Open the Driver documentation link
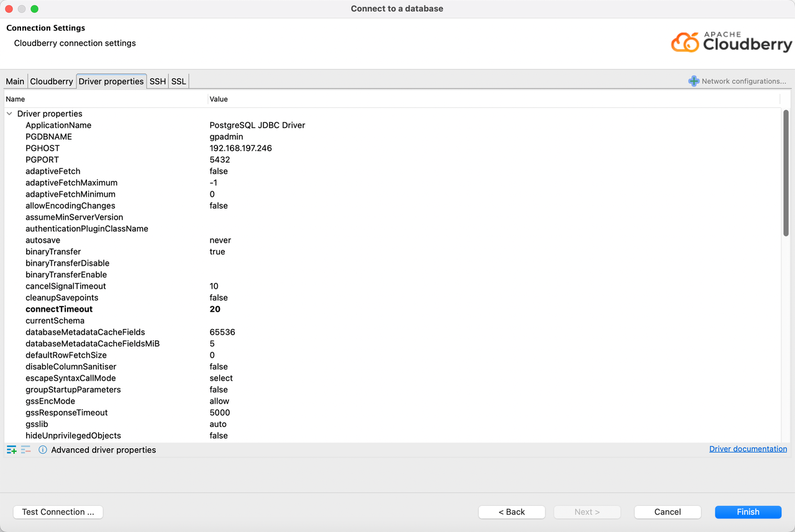This screenshot has height=532, width=795. click(748, 449)
